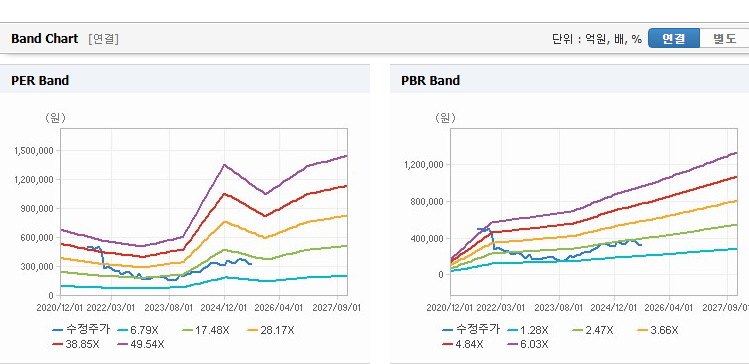Image resolution: width=749 pixels, height=364 pixels.
Task: Click the 400,000 y-axis label in PBR chart
Action: tap(428, 238)
